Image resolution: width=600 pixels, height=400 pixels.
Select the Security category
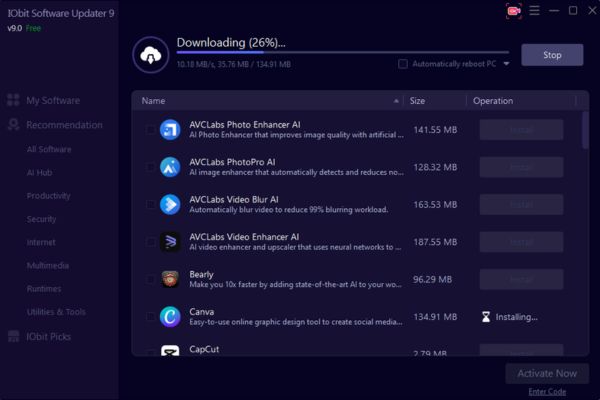pos(41,219)
